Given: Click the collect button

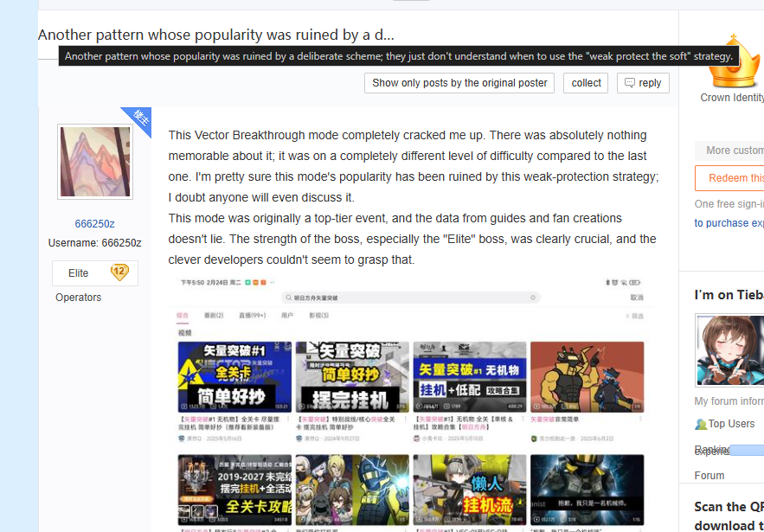Looking at the screenshot, I should (586, 83).
